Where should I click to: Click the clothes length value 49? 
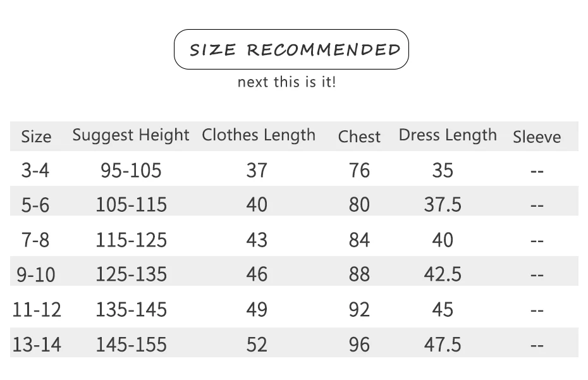coord(257,310)
